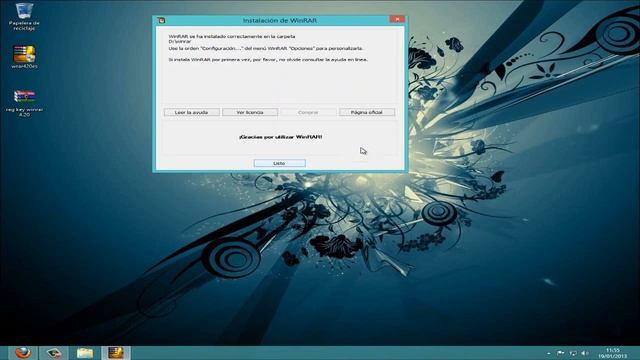This screenshot has width=640, height=360.
Task: Click the '¡Gracias por utilizar WinRAR!' text
Action: click(x=280, y=137)
